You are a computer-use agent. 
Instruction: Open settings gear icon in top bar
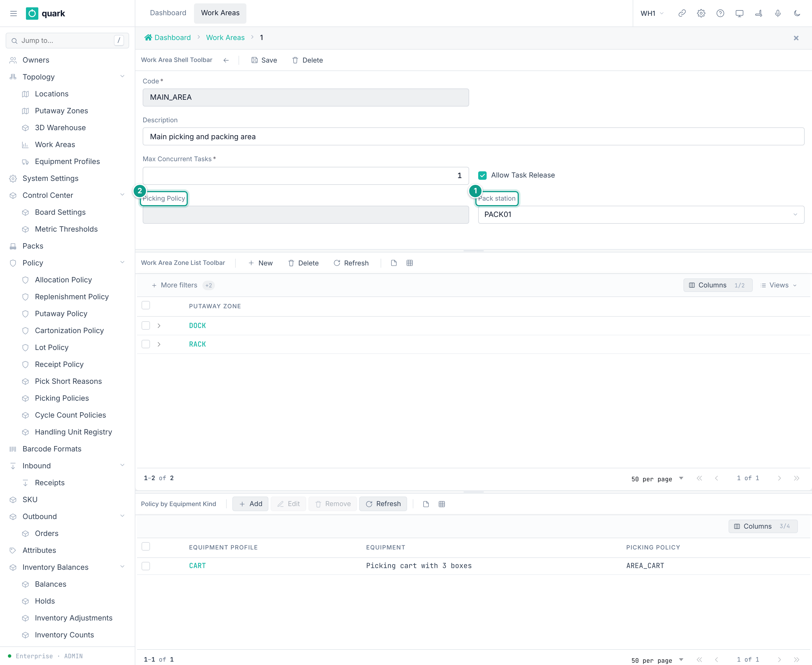coord(701,14)
